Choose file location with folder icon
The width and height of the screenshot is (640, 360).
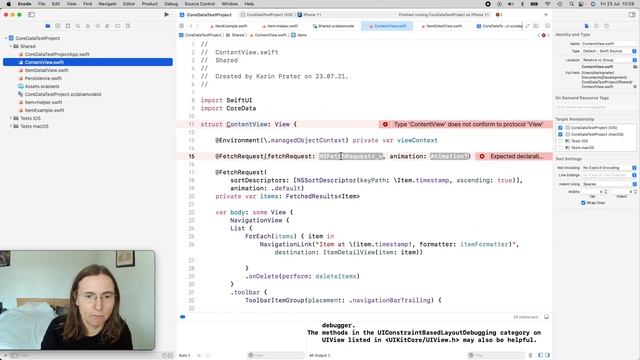point(635,67)
